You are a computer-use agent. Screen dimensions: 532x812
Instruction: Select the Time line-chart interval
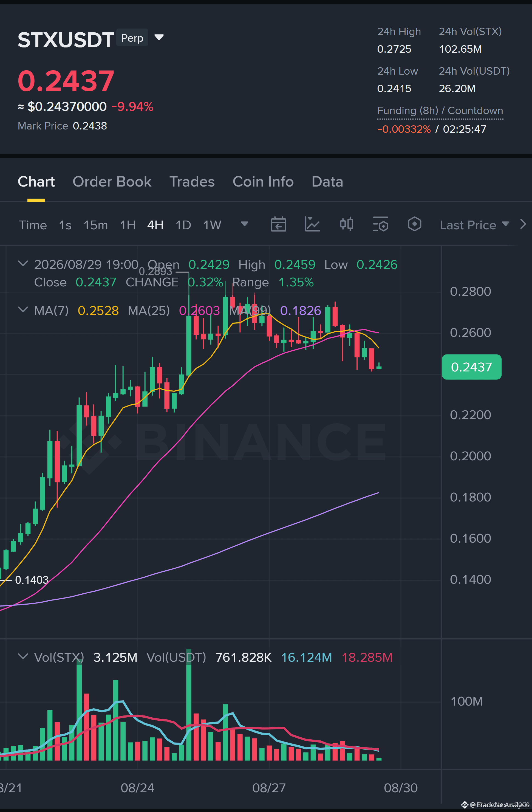[x=33, y=225]
